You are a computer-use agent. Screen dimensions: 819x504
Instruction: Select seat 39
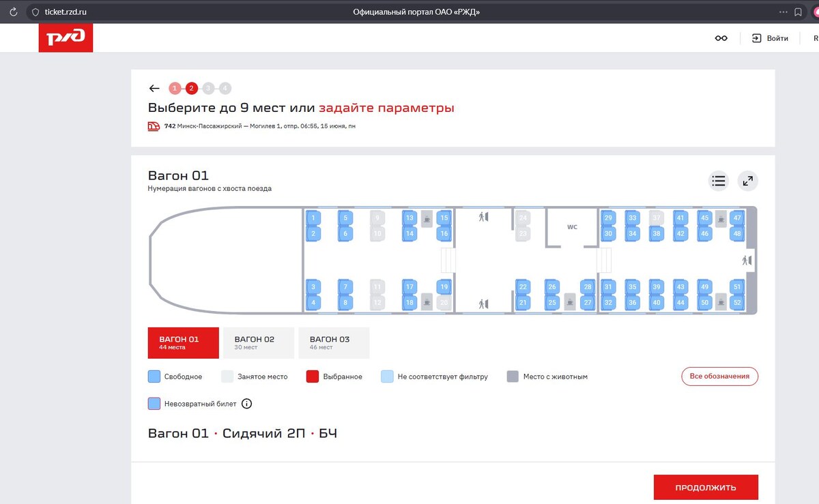point(657,287)
